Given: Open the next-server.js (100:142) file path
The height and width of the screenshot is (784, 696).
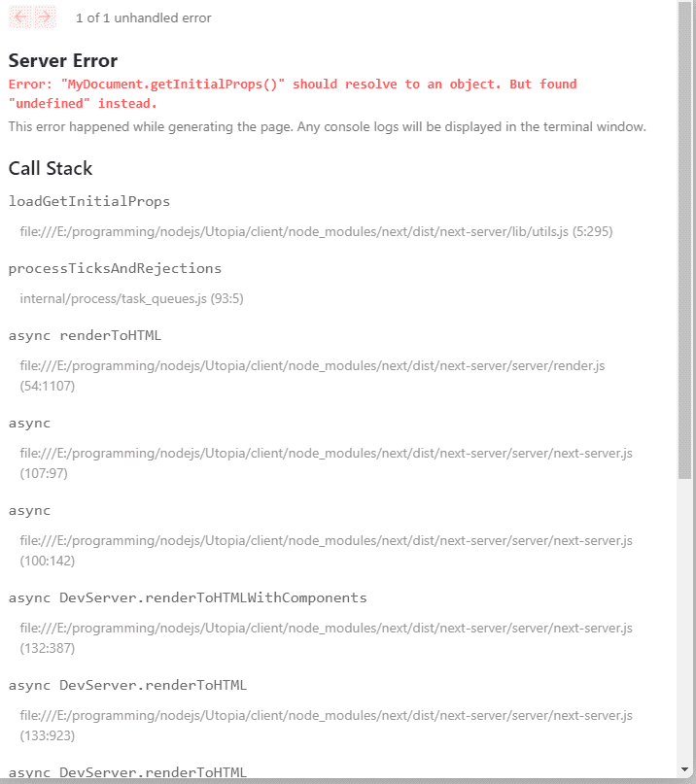Looking at the screenshot, I should point(327,551).
